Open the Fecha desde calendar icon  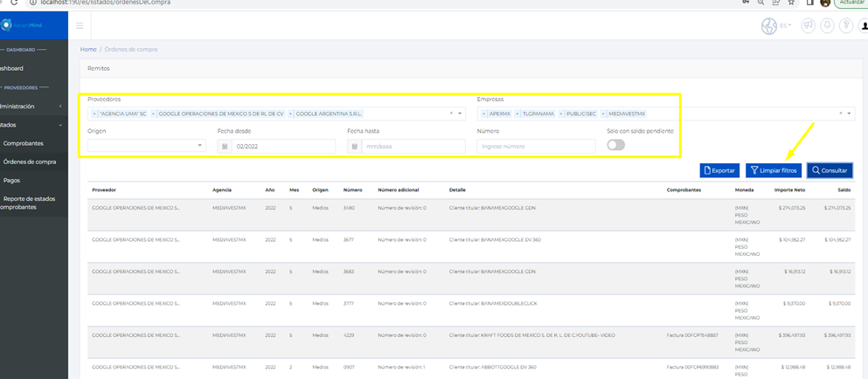(225, 147)
